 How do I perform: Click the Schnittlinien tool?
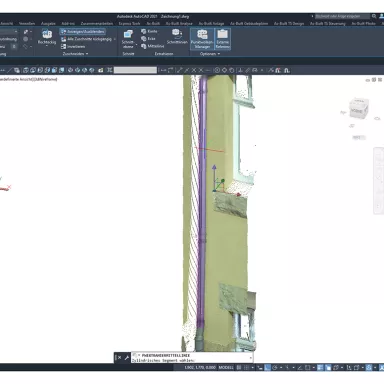pyautogui.click(x=177, y=37)
